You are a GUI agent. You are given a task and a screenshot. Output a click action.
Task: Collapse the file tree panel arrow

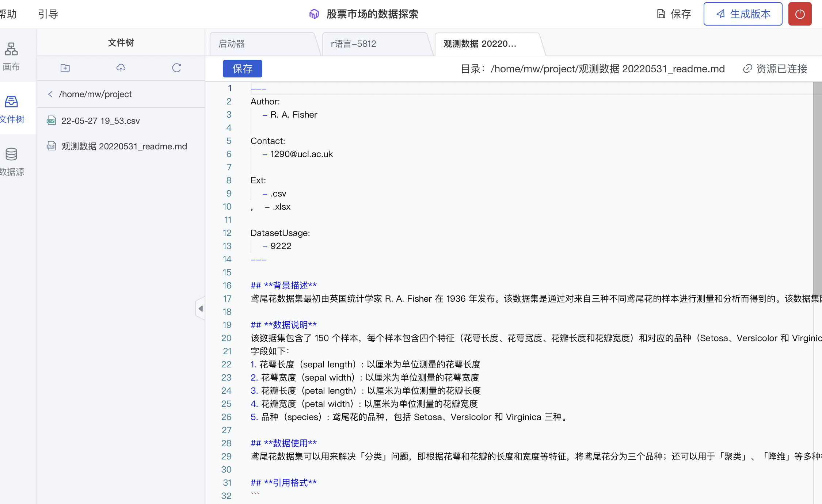point(201,309)
